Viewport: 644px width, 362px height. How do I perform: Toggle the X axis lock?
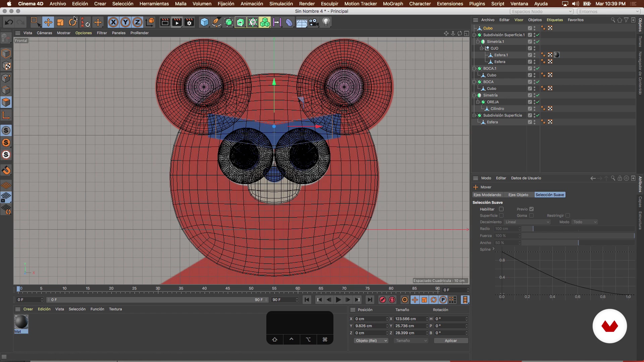(x=113, y=22)
